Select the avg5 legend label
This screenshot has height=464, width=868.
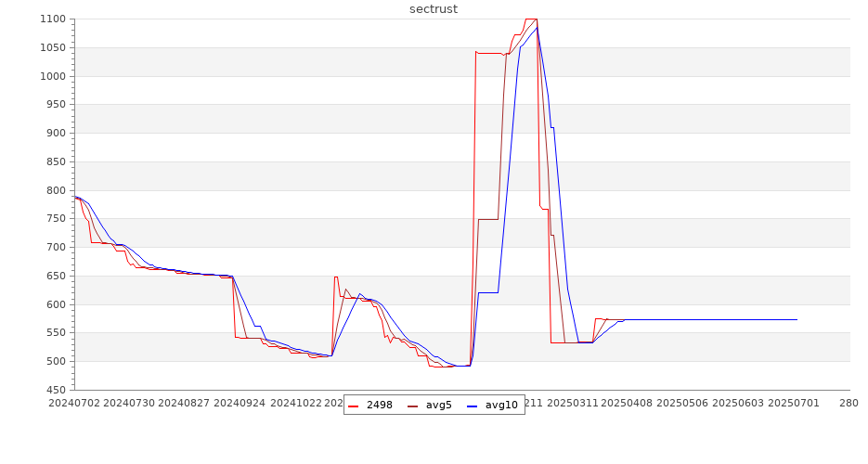point(438,405)
